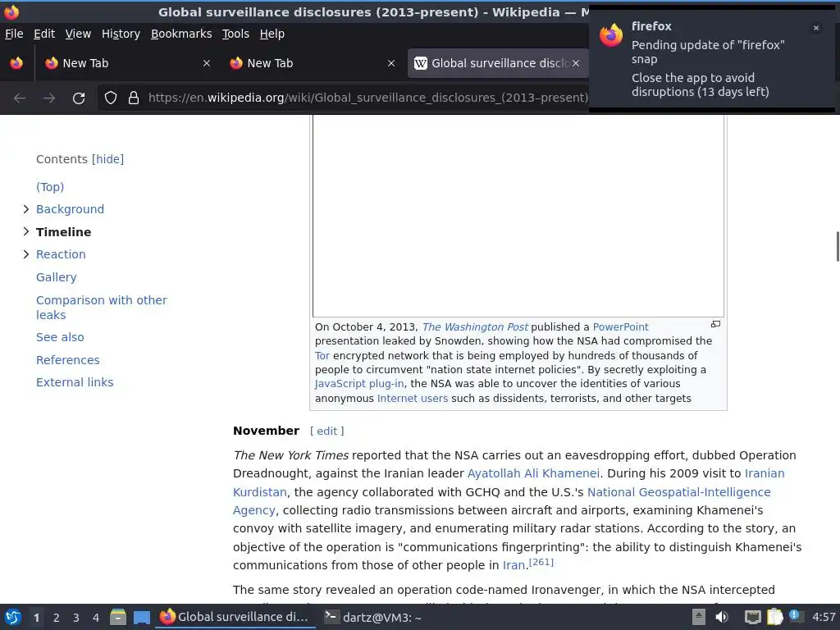This screenshot has height=630, width=840.
Task: Open the History menu
Action: tap(121, 34)
